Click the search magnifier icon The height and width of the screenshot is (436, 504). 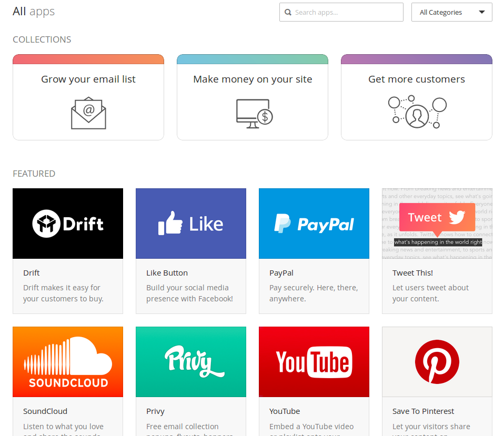tap(288, 12)
